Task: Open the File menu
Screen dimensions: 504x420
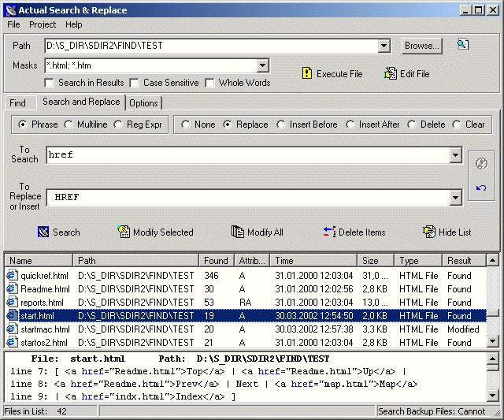Action: tap(13, 24)
